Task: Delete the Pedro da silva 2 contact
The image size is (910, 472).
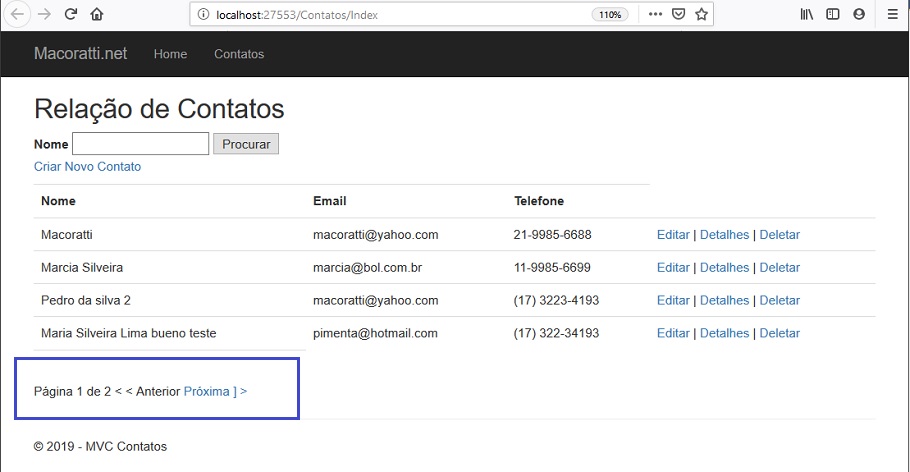Action: pos(779,300)
